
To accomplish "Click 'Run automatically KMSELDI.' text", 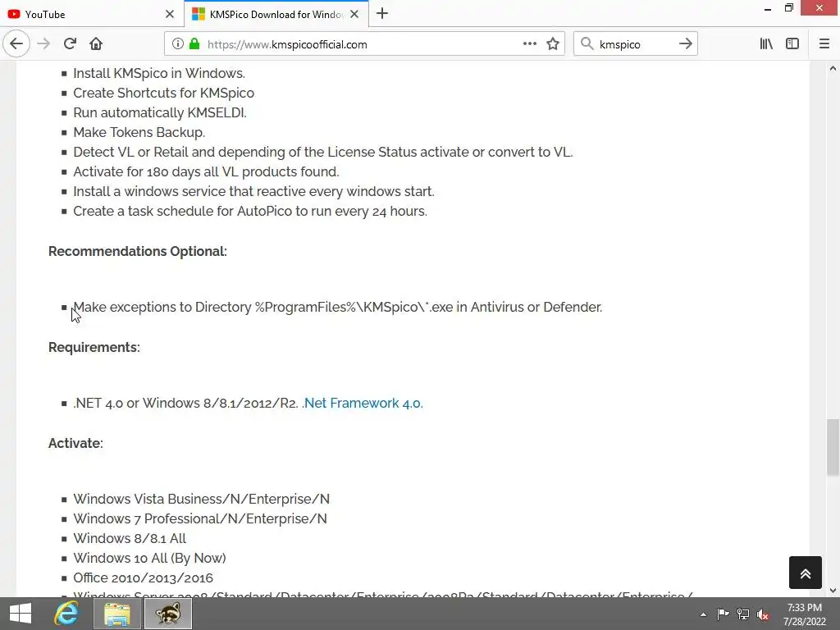I will (x=160, y=113).
